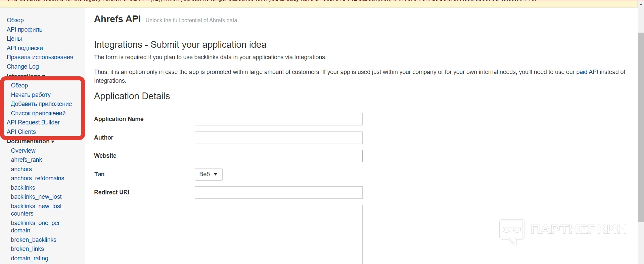Open the Change Log link
The image size is (644, 264).
23,67
